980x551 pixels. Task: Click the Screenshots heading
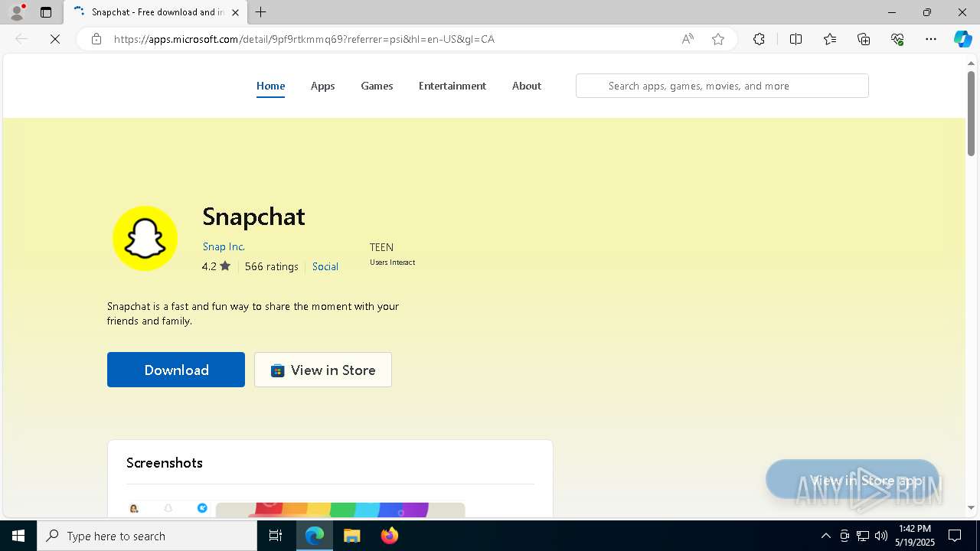[x=165, y=463]
